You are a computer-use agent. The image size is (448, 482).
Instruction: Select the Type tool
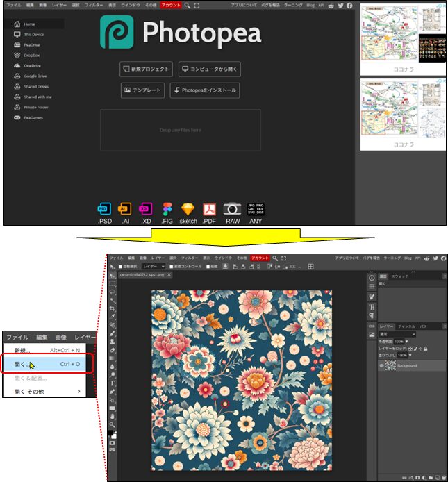112,383
